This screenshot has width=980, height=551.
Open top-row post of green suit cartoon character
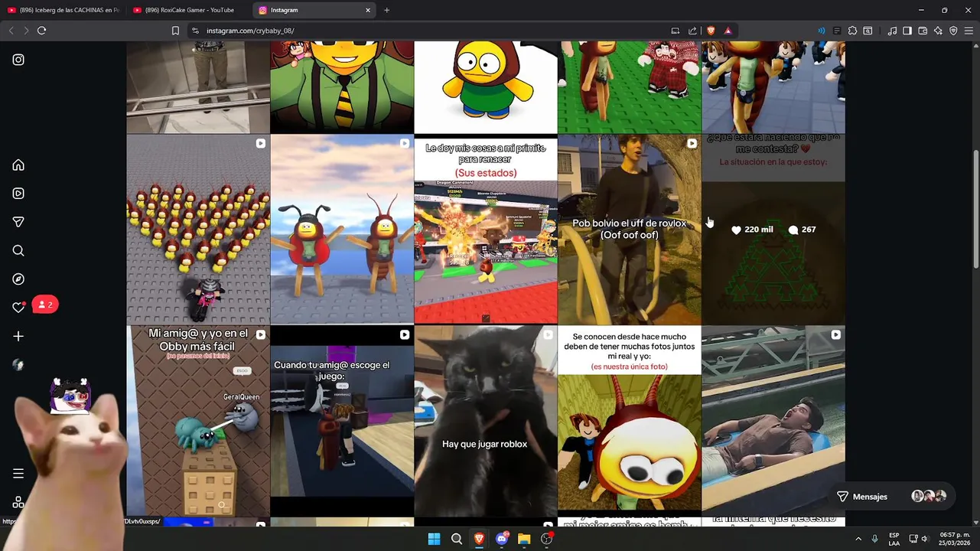point(342,87)
